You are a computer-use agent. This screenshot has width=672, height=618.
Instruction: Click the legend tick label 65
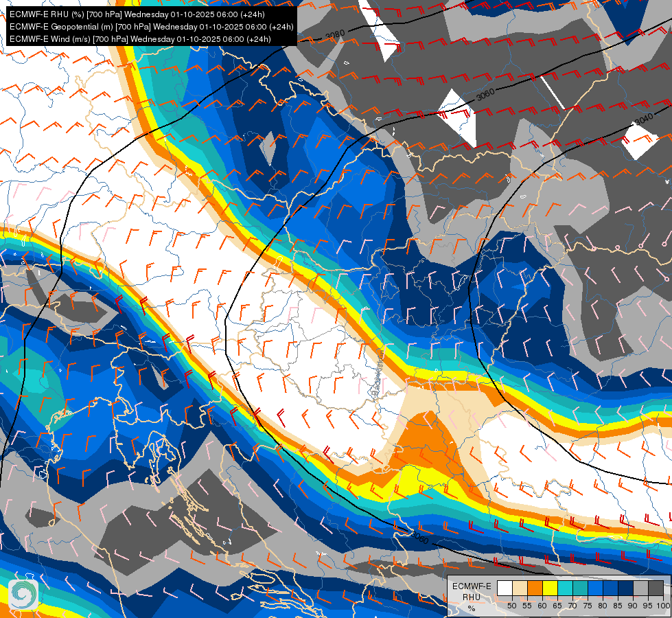(x=557, y=606)
